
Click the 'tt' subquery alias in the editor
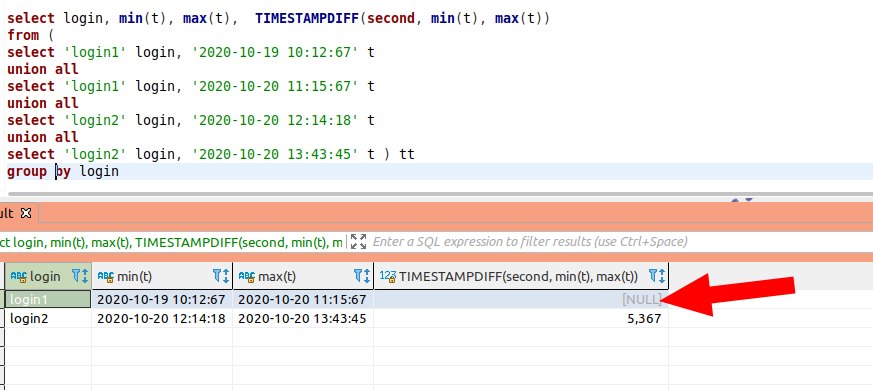coord(407,154)
